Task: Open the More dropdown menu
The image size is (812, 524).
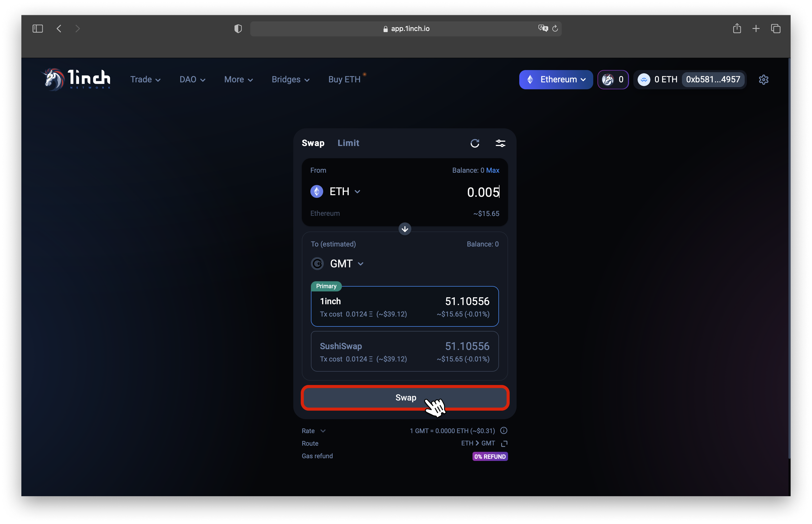Action: point(239,79)
